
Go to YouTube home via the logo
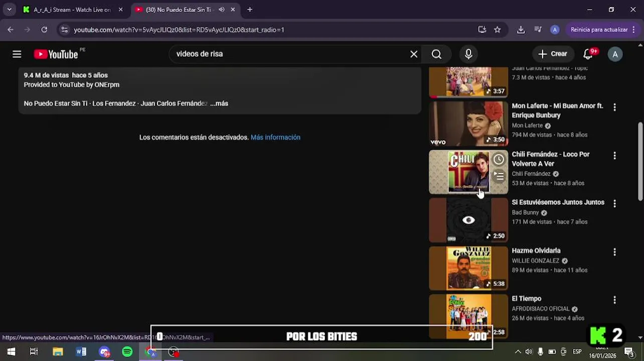pos(56,54)
